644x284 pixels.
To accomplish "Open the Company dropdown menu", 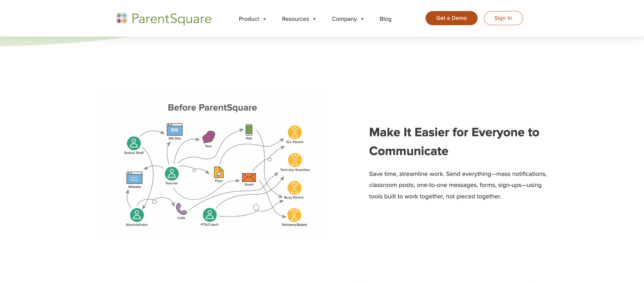I will coord(348,19).
